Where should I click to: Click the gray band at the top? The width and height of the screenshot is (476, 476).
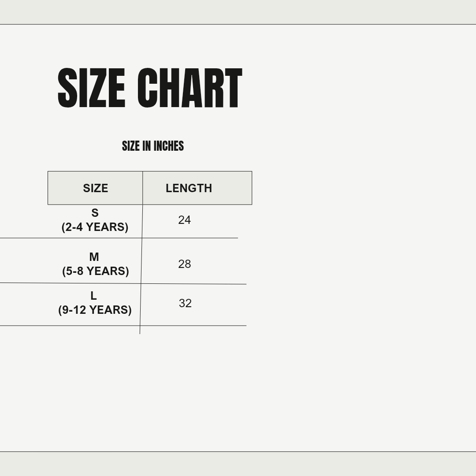(238, 12)
